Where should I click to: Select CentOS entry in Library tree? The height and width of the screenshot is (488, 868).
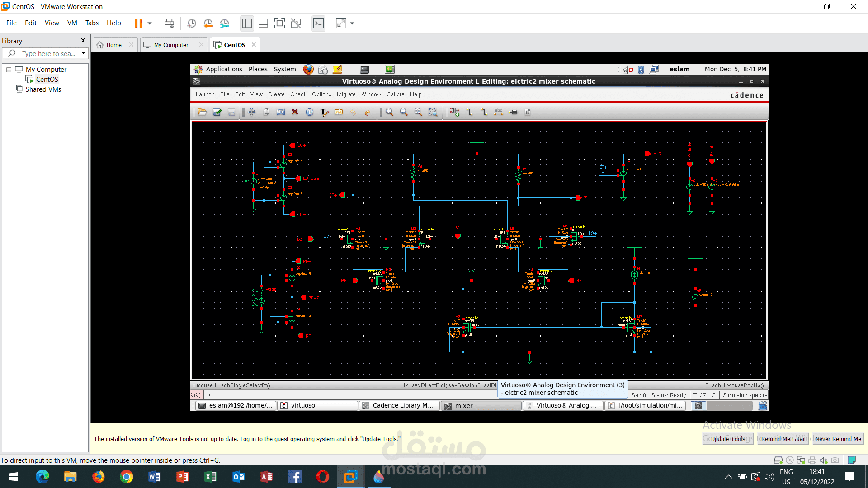click(47, 80)
